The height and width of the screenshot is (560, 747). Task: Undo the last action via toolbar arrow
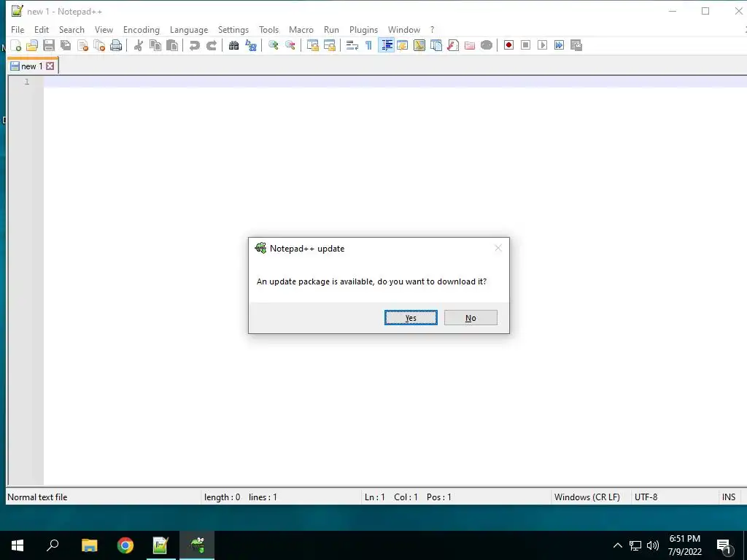pos(194,45)
